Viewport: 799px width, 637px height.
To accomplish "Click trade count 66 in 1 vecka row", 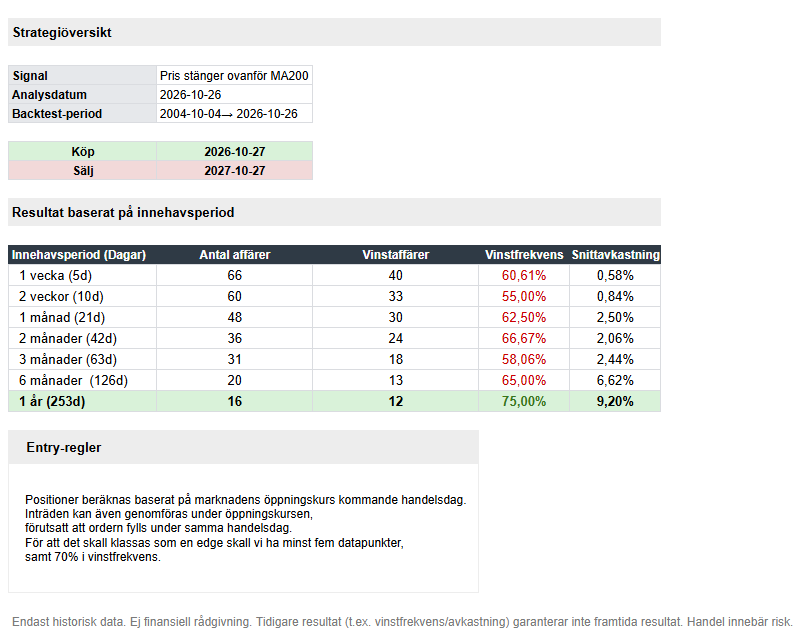I will tap(234, 276).
